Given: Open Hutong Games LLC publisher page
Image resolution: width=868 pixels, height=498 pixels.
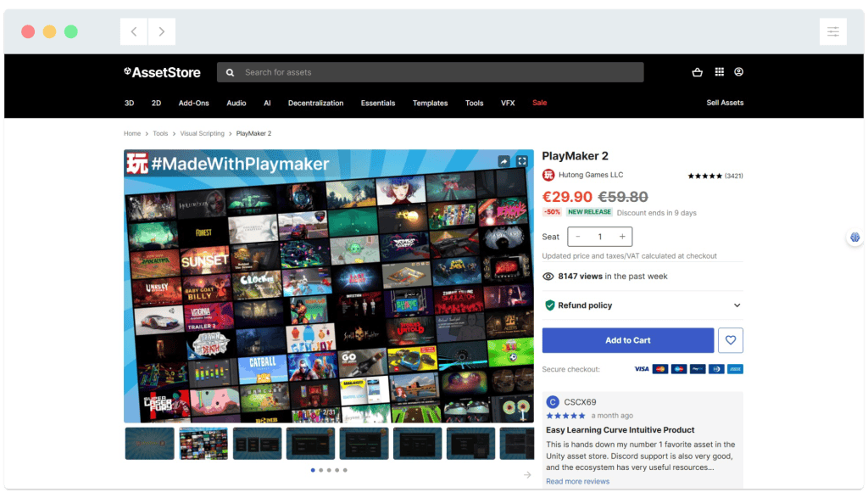Looking at the screenshot, I should click(591, 175).
